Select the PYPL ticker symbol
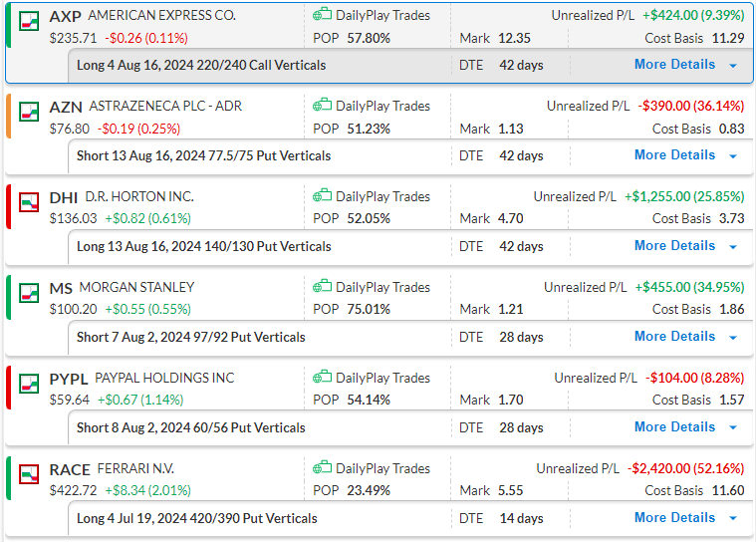 coord(69,379)
